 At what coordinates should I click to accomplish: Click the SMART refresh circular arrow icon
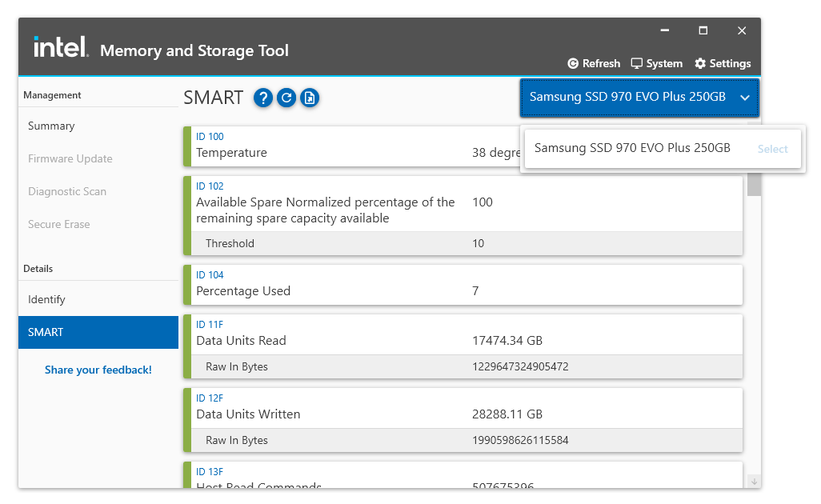point(286,98)
